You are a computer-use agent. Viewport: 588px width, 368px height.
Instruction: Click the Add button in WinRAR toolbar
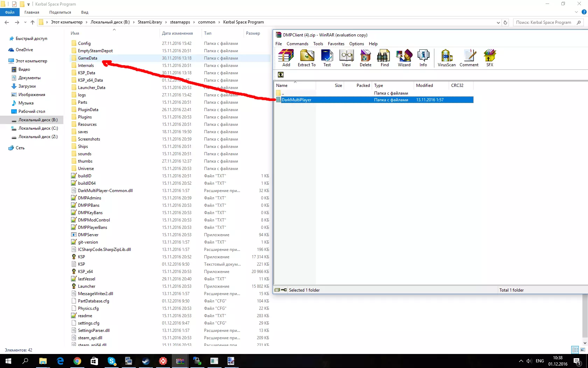(x=286, y=58)
